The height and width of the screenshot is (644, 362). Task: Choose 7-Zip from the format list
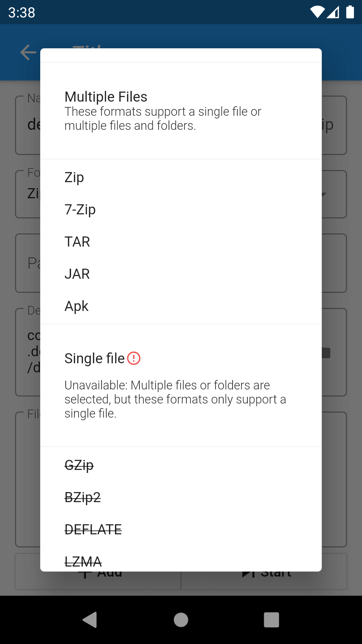click(x=80, y=209)
